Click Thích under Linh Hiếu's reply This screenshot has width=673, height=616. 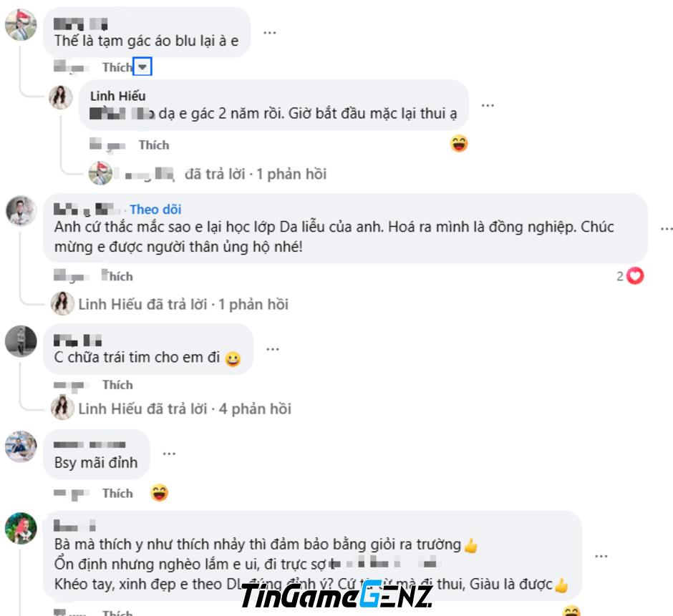pyautogui.click(x=154, y=145)
